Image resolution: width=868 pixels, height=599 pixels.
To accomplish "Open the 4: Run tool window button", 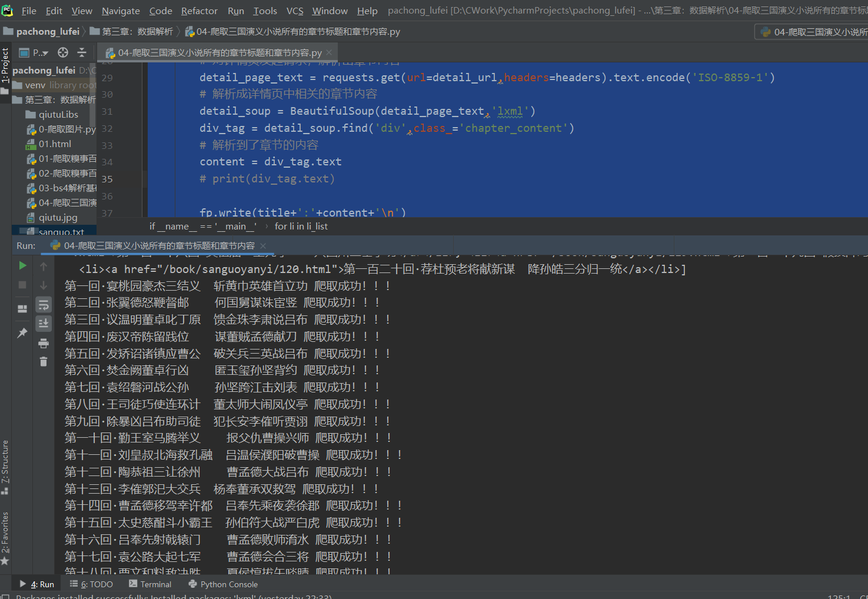I will click(x=36, y=584).
